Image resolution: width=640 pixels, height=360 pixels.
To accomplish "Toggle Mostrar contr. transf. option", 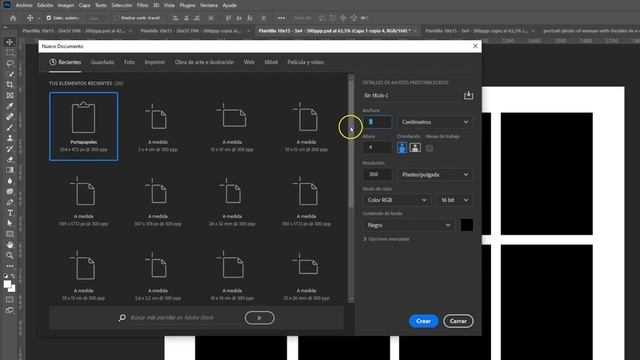I will click(117, 18).
